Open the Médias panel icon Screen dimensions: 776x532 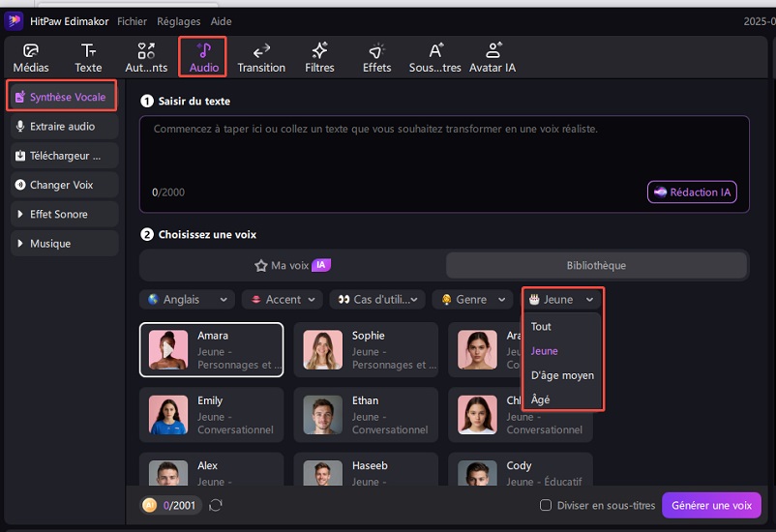click(x=31, y=57)
